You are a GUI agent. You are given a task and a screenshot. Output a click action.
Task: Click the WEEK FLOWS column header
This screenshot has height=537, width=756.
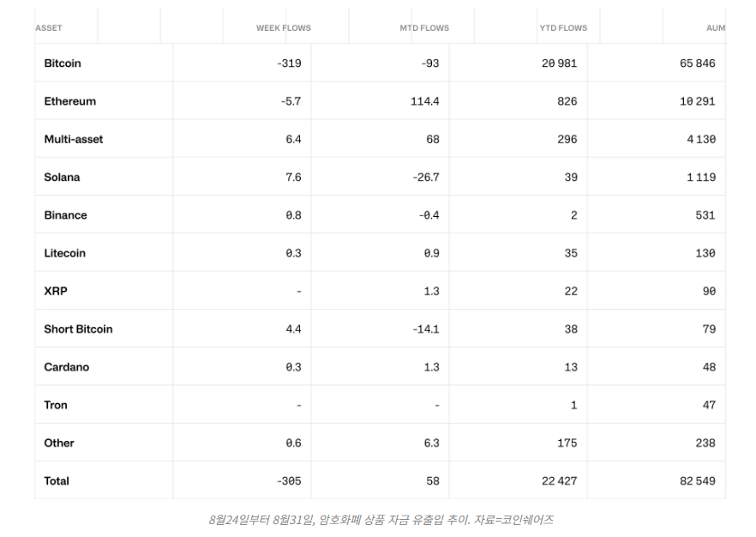coord(283,28)
